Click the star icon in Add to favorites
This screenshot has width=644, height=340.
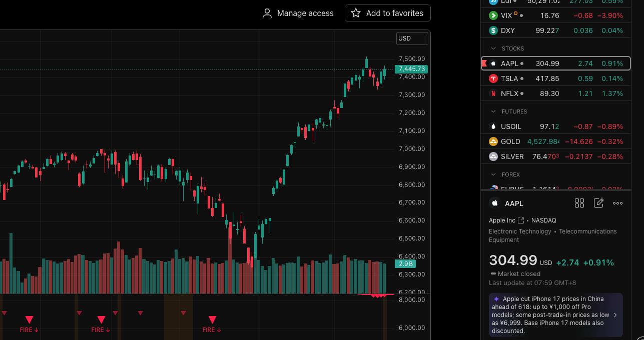tap(356, 13)
